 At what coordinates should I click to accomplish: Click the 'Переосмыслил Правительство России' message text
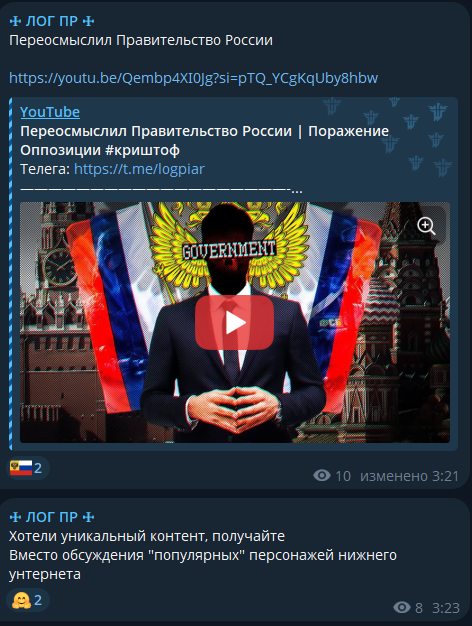pyautogui.click(x=141, y=40)
